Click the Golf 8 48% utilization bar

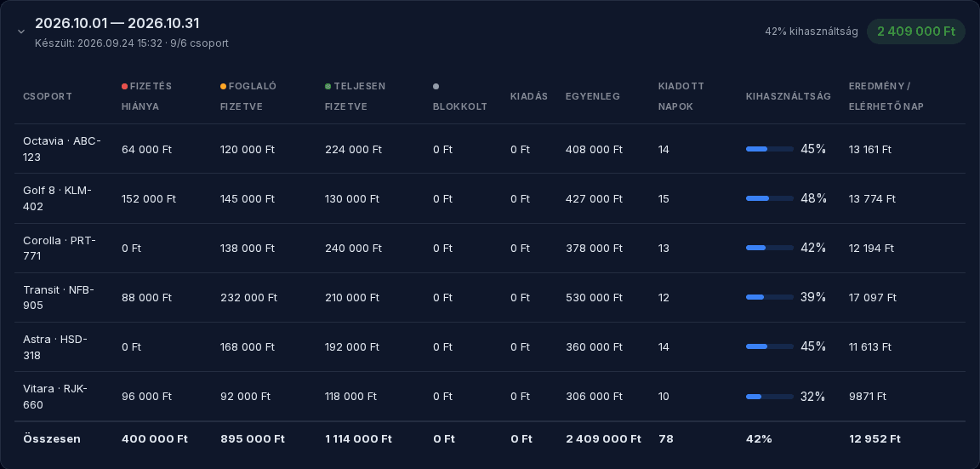(769, 199)
